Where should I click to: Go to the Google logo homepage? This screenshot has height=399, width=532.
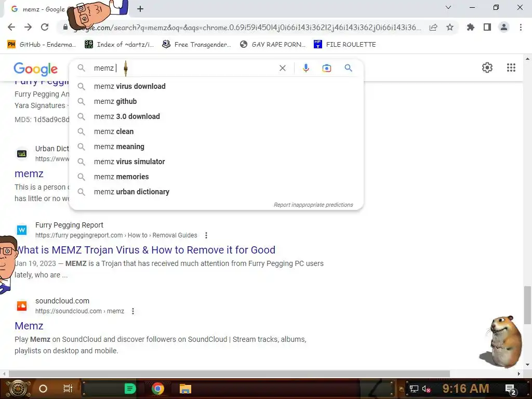point(36,69)
